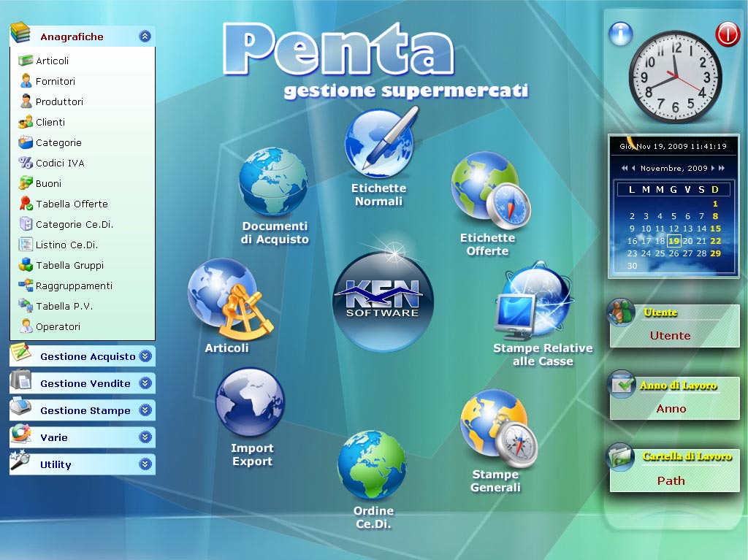Collapse the Anagrafiche section chevron

[145, 37]
